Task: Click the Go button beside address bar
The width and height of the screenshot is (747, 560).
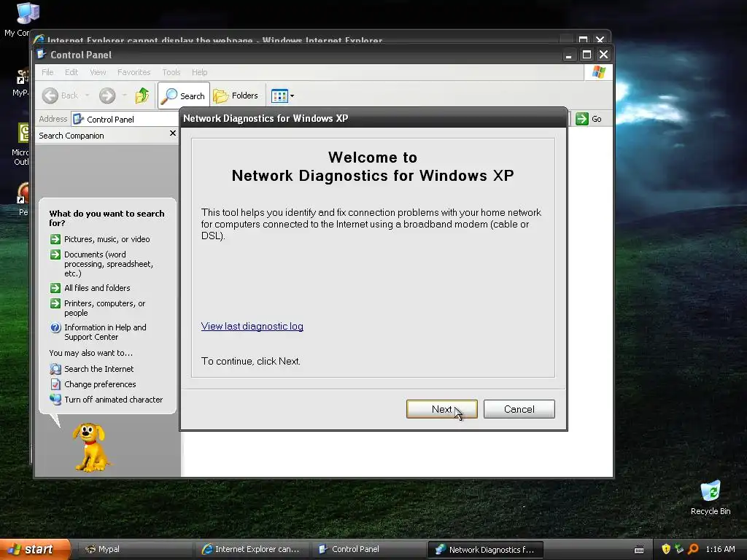Action: (x=589, y=119)
